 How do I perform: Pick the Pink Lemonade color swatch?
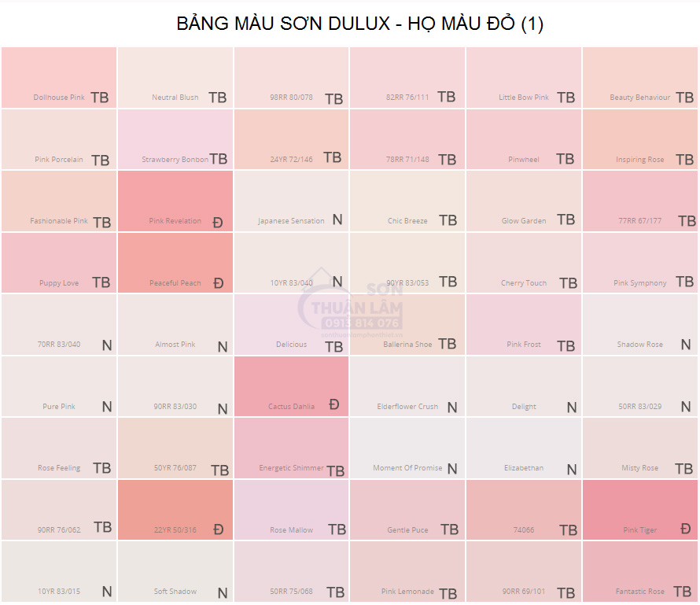coord(407,571)
